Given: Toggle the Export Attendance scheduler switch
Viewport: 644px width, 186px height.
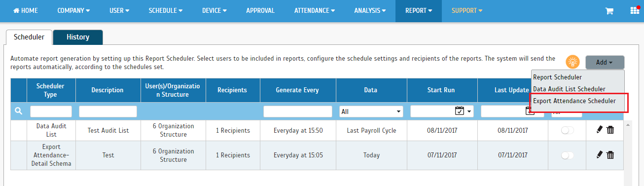Looking at the screenshot, I should (568, 155).
